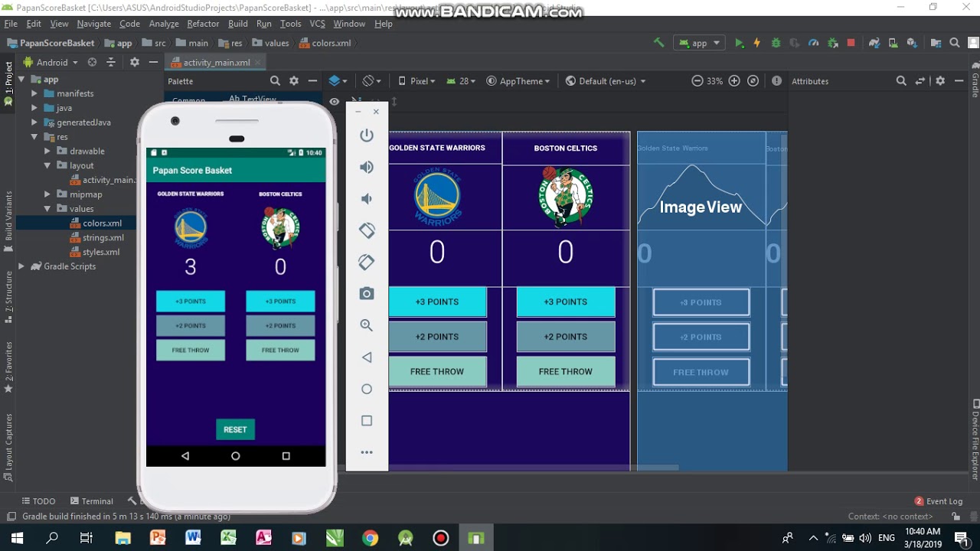
Task: Open Default (en-us) locale dropdown
Action: 606,80
